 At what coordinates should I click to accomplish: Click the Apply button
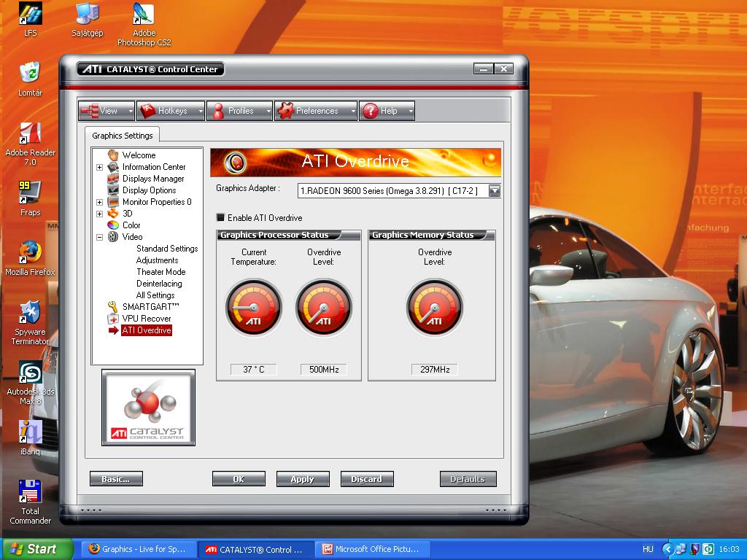(303, 479)
